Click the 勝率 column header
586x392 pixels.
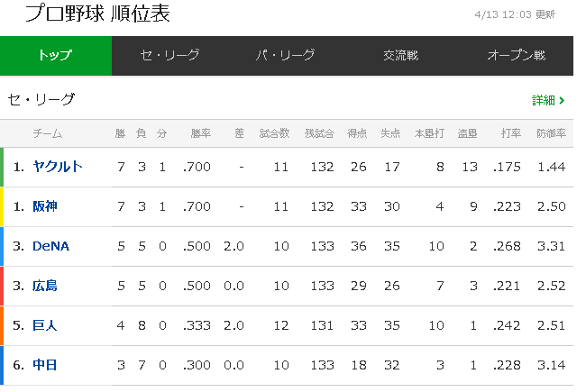coord(201,133)
